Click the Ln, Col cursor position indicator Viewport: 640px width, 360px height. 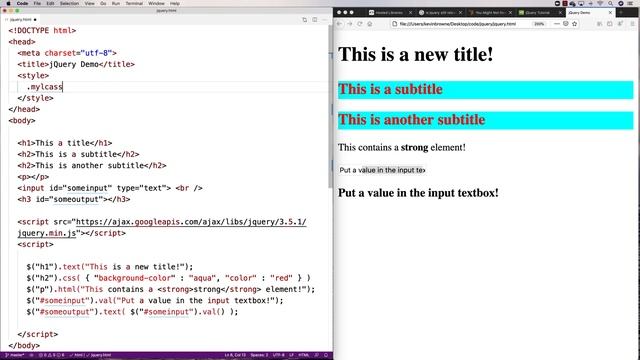pyautogui.click(x=235, y=356)
